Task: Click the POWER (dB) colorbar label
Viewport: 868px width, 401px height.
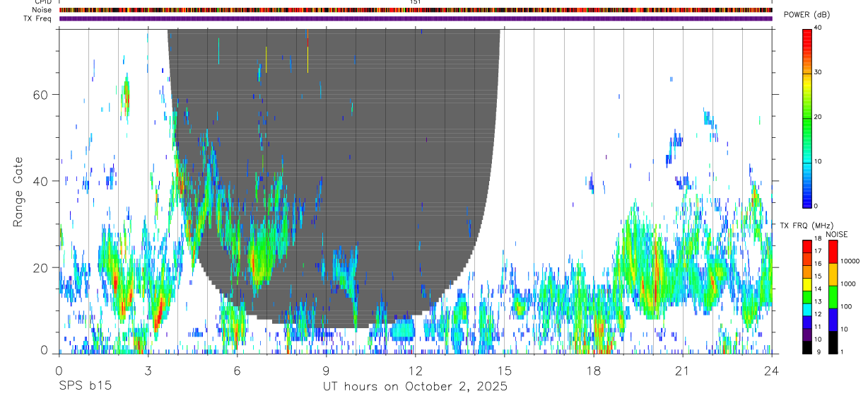Action: [807, 15]
